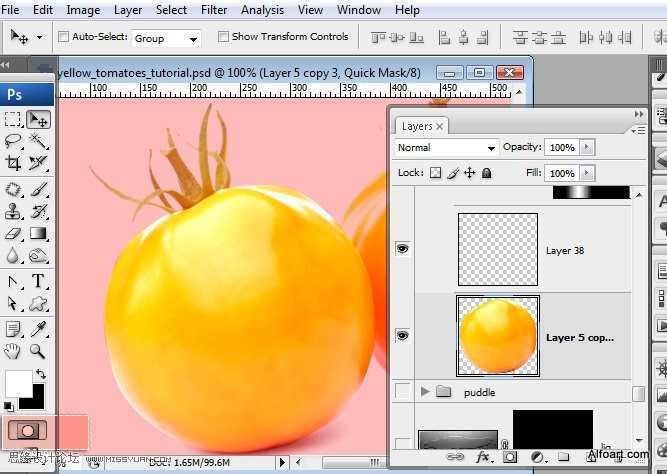This screenshot has height=474, width=667.
Task: Hide Layer 38 with eye icon
Action: click(x=402, y=248)
